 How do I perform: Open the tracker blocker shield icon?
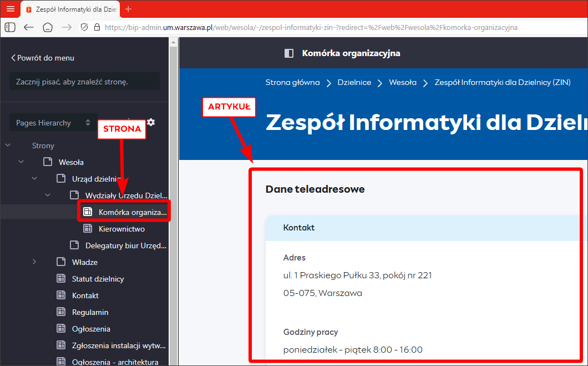(84, 27)
